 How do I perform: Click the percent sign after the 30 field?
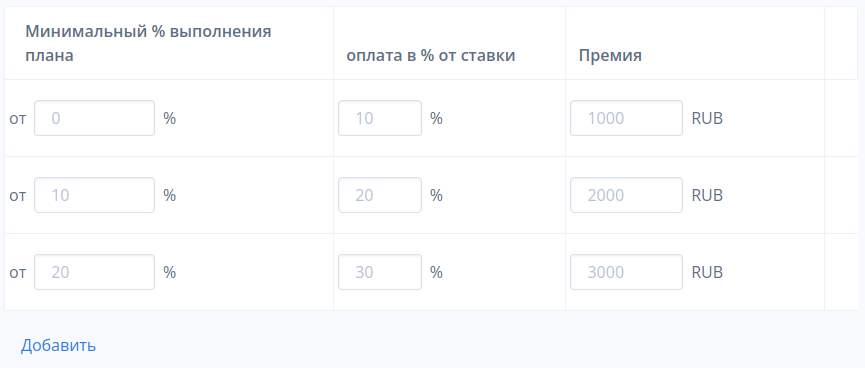[436, 273]
